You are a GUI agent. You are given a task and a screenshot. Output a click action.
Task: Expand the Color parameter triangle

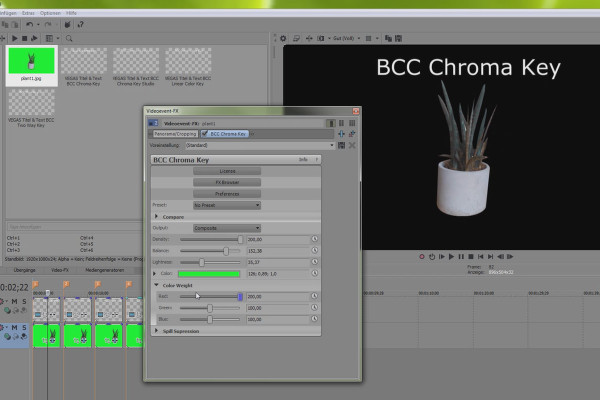(155, 274)
